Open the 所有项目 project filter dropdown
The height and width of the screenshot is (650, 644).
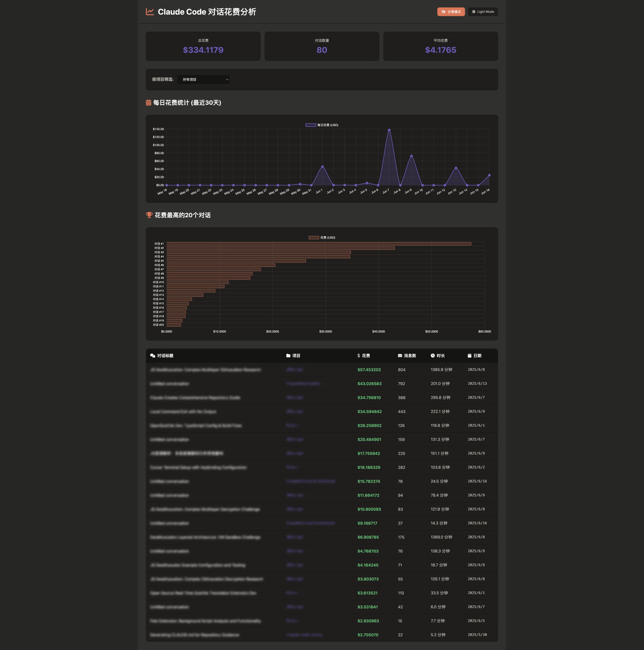click(x=204, y=80)
